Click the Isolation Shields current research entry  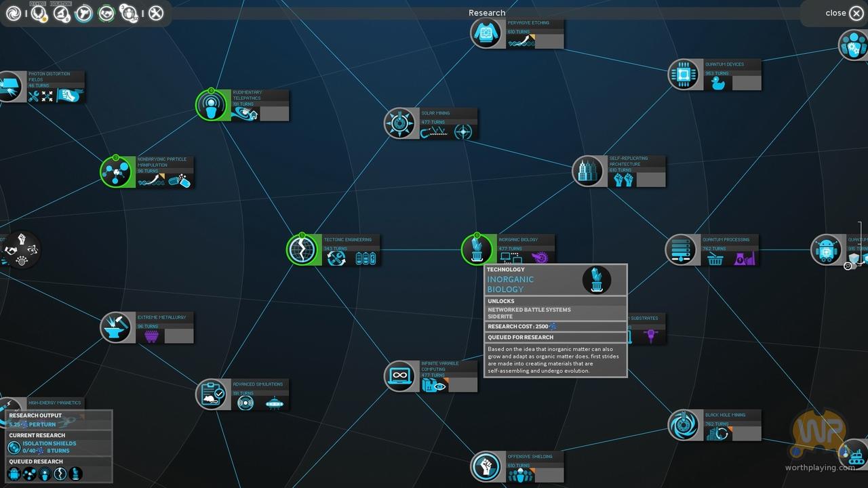coord(47,447)
